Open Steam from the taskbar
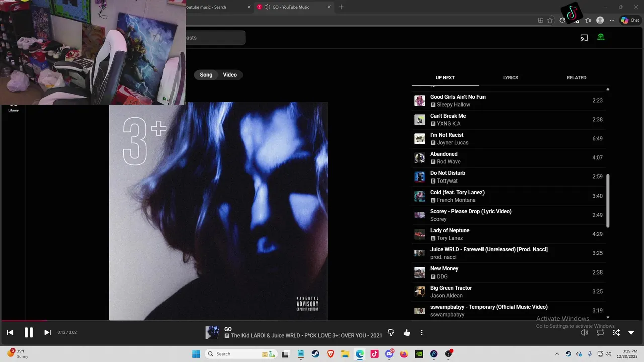This screenshot has width=644, height=362. pos(315,354)
